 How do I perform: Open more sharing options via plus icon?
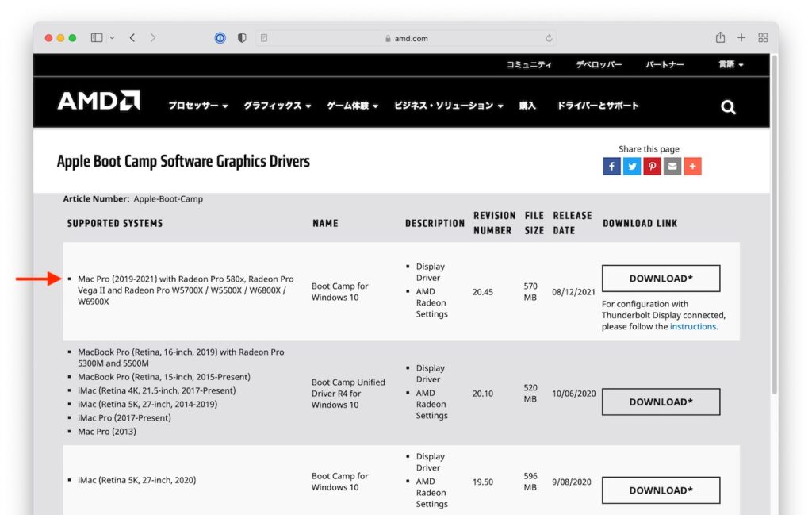(692, 166)
